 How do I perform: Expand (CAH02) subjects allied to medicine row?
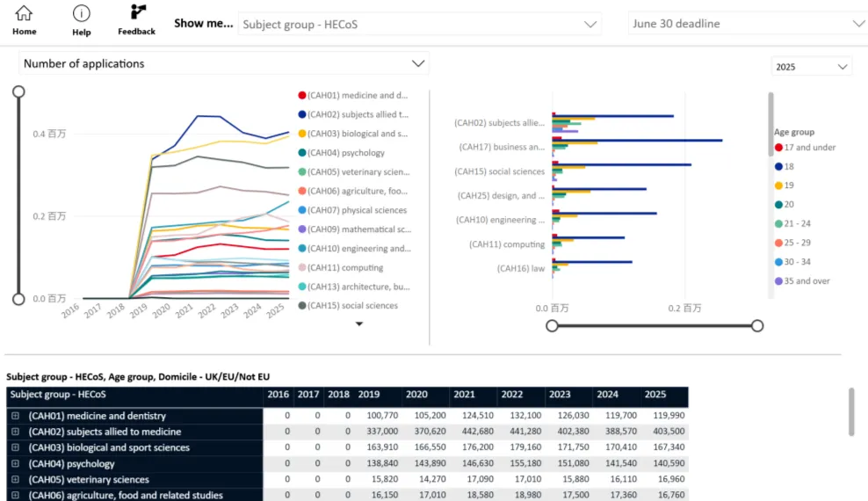[15, 432]
